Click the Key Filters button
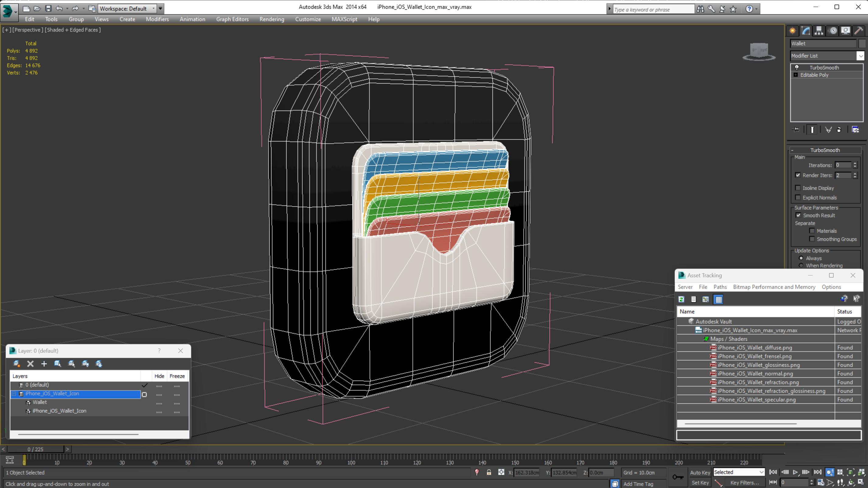The height and width of the screenshot is (488, 868). click(745, 483)
